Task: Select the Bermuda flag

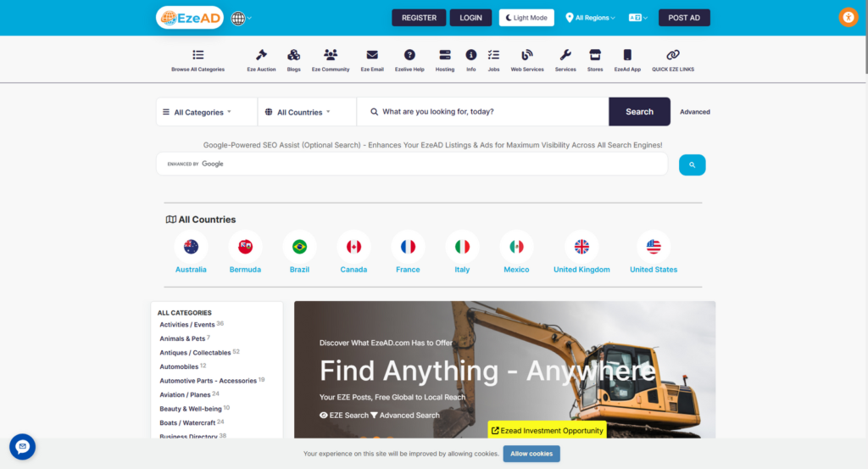Action: click(245, 247)
